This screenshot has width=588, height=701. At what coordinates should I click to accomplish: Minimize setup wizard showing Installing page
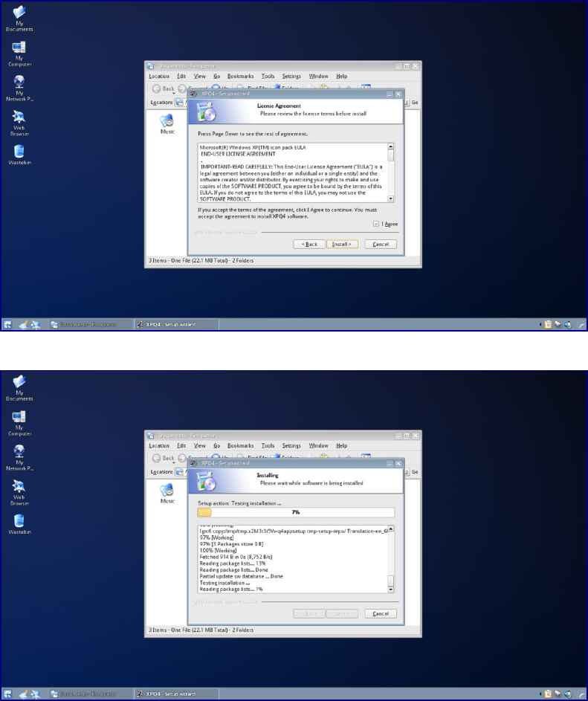click(390, 464)
